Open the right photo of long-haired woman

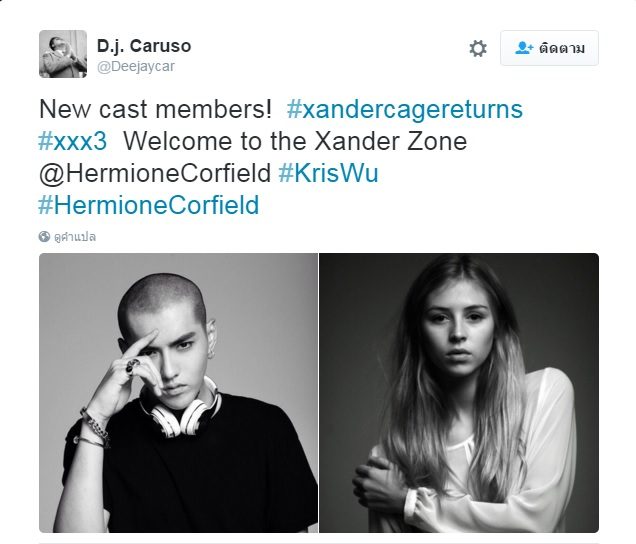459,393
